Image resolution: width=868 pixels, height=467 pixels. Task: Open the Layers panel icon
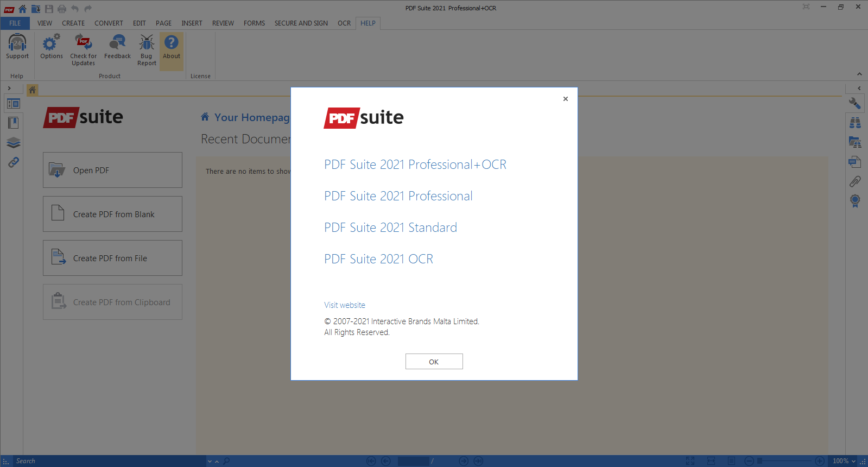(x=14, y=143)
